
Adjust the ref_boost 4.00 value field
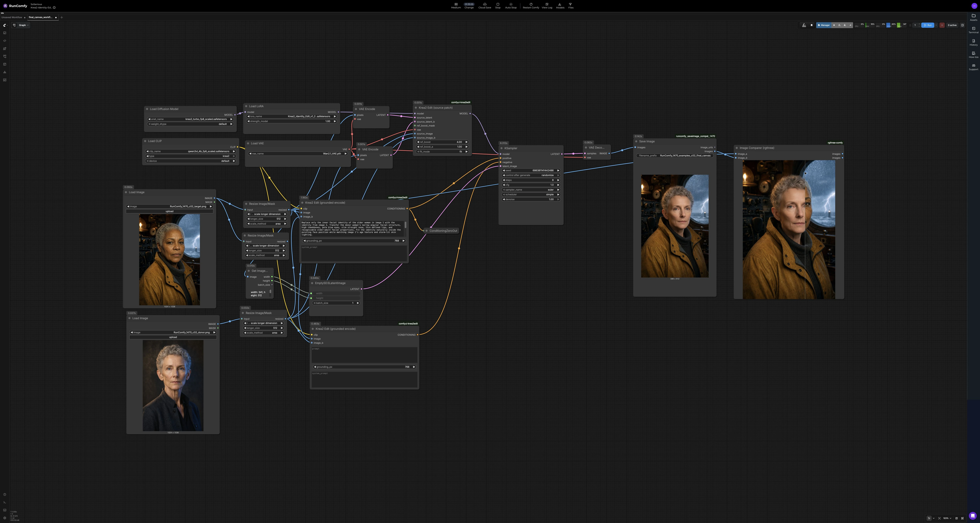point(442,142)
